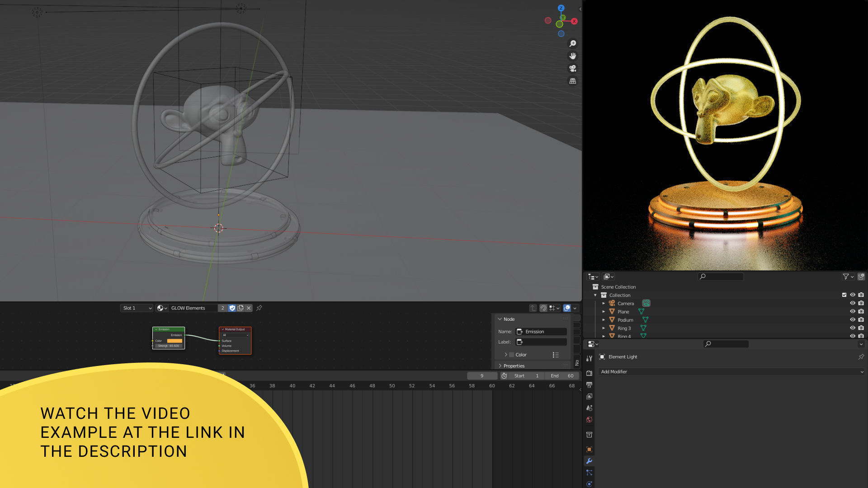Screen dimensions: 868x488
Task: Open the Modifiers wrench tab
Action: coord(589,461)
